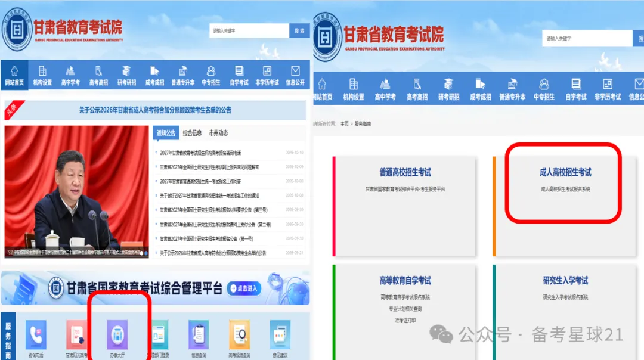The width and height of the screenshot is (644, 360).
Task: Click 咨询电话 phone service icon
Action: point(36,334)
